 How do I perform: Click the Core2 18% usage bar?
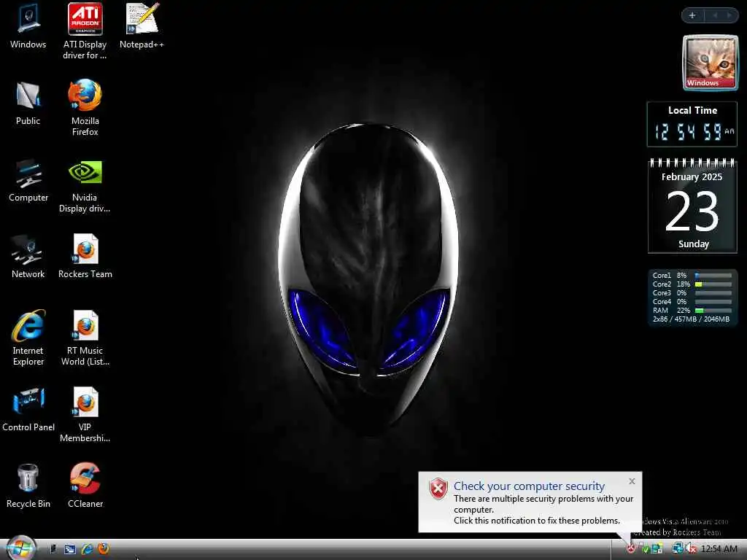tap(713, 284)
